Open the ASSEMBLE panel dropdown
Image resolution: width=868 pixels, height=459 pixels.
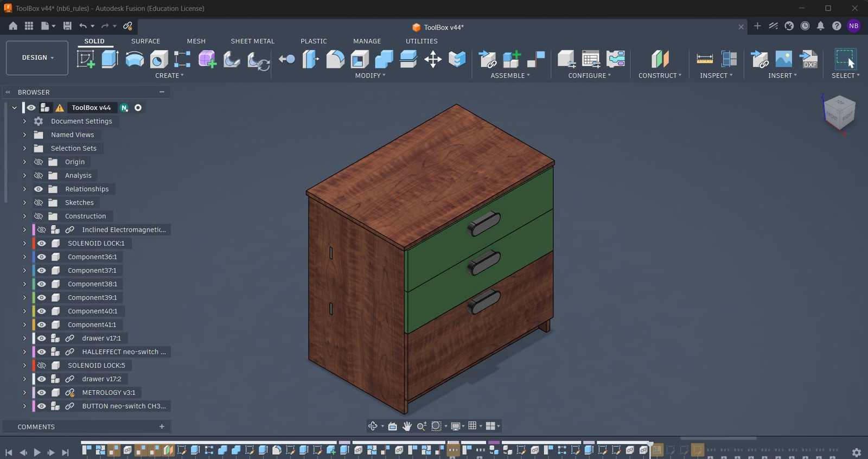[x=510, y=75]
